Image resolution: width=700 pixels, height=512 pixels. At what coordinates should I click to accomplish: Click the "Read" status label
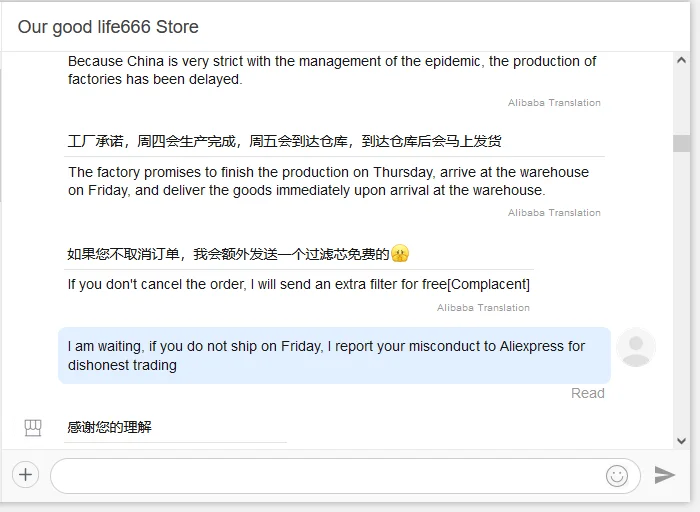click(587, 393)
